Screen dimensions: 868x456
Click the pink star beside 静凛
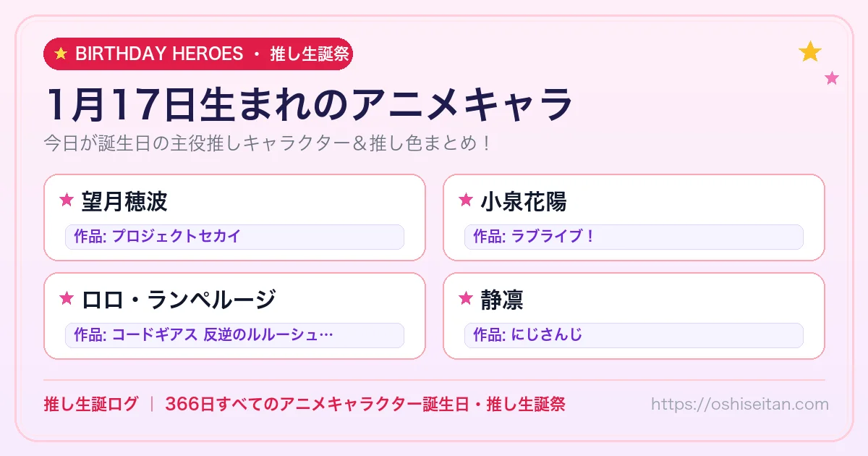click(x=466, y=298)
